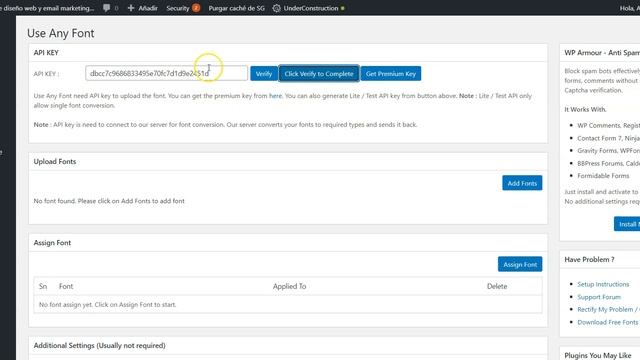Open the Support Forum link
Image resolution: width=640 pixels, height=360 pixels.
(599, 297)
